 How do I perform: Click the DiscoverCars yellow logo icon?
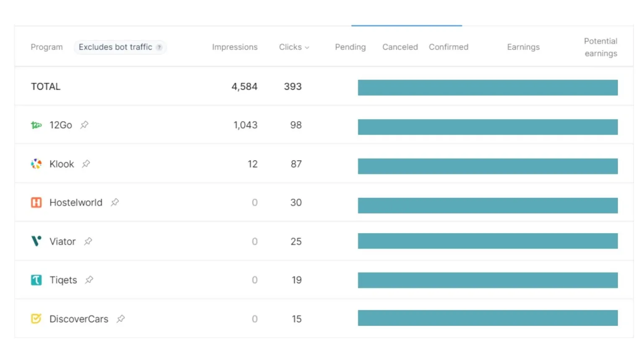click(x=36, y=319)
